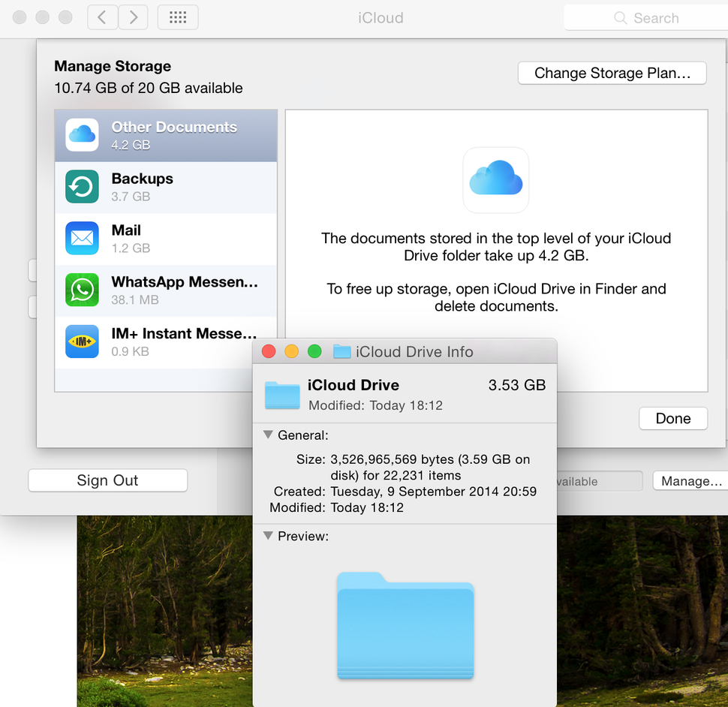Click the Search field in iCloud window
Screen dimensions: 728x707
tap(646, 18)
